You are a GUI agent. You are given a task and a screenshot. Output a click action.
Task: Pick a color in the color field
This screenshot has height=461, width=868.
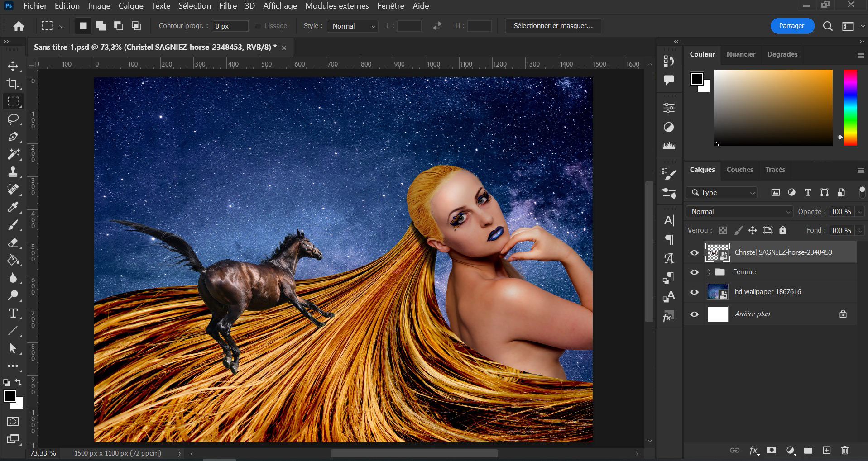(x=773, y=108)
